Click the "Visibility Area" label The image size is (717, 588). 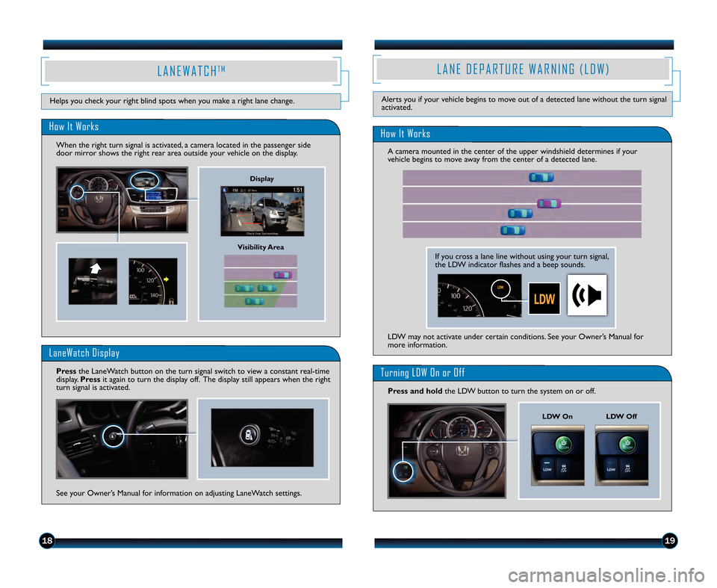pyautogui.click(x=261, y=247)
